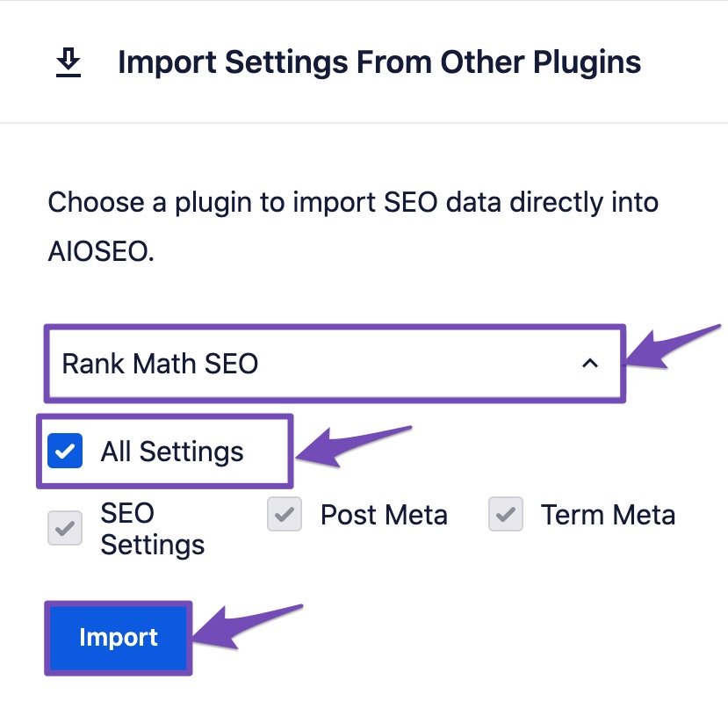Disable the Post Meta checkbox
728x723 pixels.
284,515
